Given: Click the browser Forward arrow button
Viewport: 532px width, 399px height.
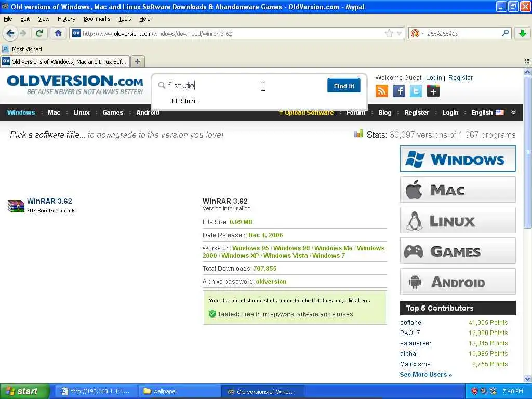Looking at the screenshot, I should tap(23, 33).
